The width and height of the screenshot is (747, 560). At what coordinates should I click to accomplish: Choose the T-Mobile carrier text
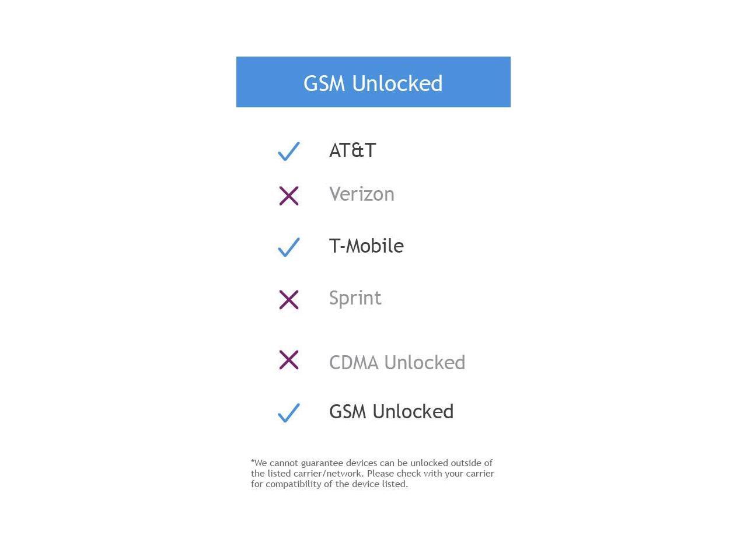(366, 246)
